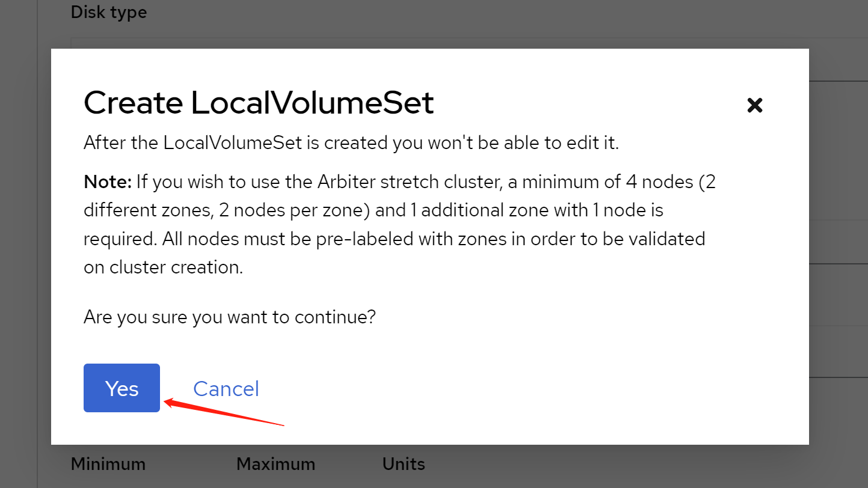The width and height of the screenshot is (868, 488).
Task: Click the bold Note: label
Action: (107, 181)
